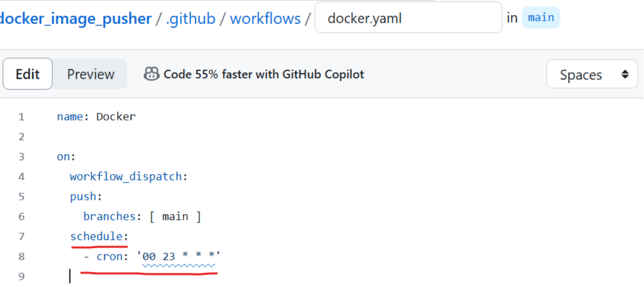Switch to the Preview tab

pyautogui.click(x=90, y=74)
